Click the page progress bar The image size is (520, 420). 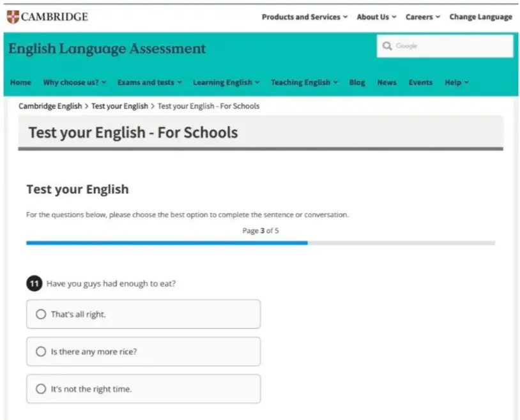[261, 243]
